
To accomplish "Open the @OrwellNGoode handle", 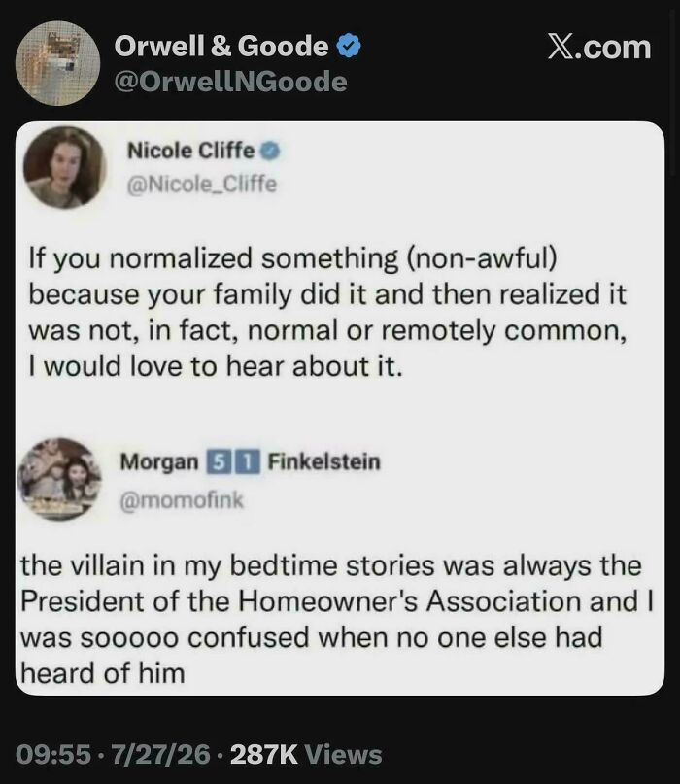I will pos(230,82).
